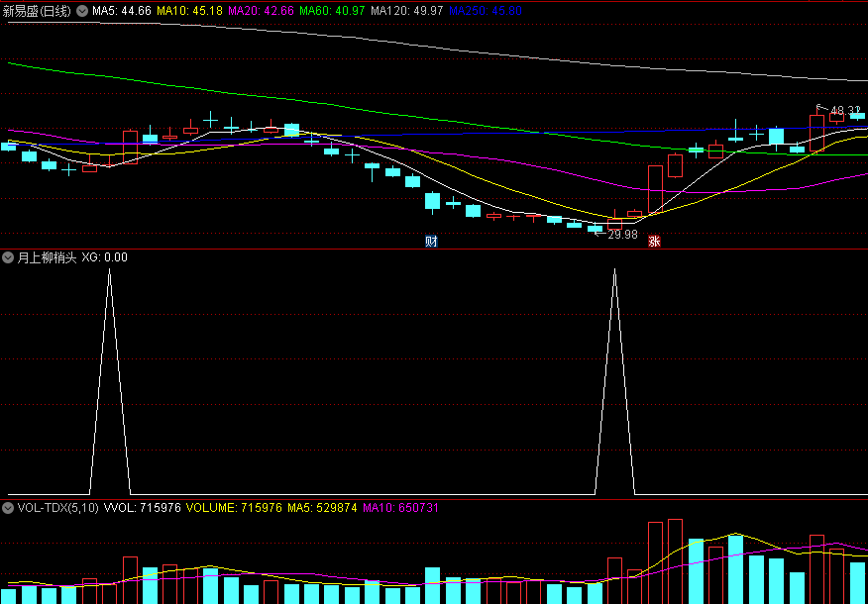Click the MA60: 40.97 label
Image resolution: width=868 pixels, height=604 pixels.
(332, 11)
